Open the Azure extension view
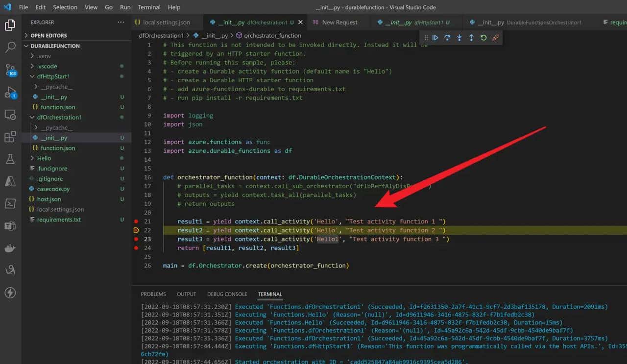 10,182
